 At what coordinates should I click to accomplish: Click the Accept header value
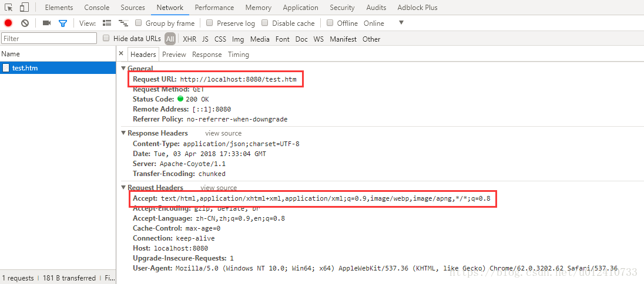tap(326, 198)
